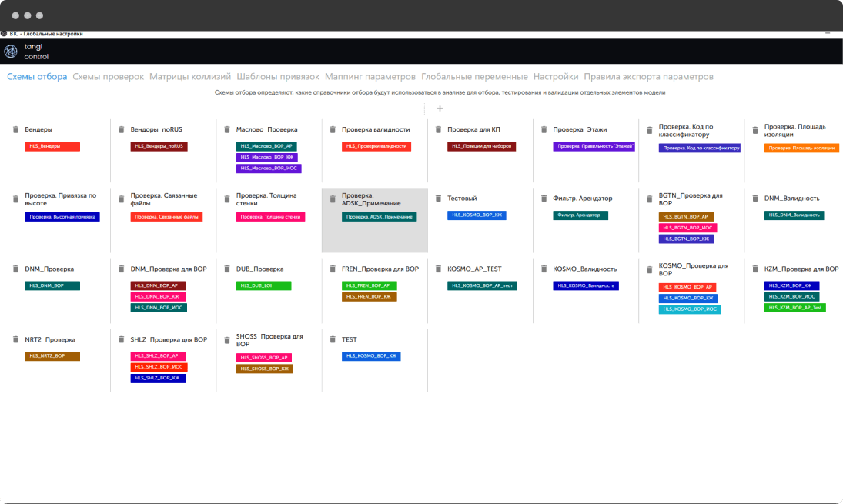Click HLS_FREN_ВОР_АР green tag
Screen dimensions: 843x504
tap(370, 285)
